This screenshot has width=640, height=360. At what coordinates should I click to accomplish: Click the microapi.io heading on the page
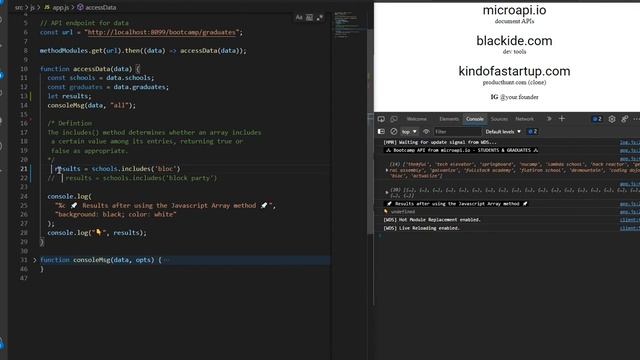pos(514,10)
